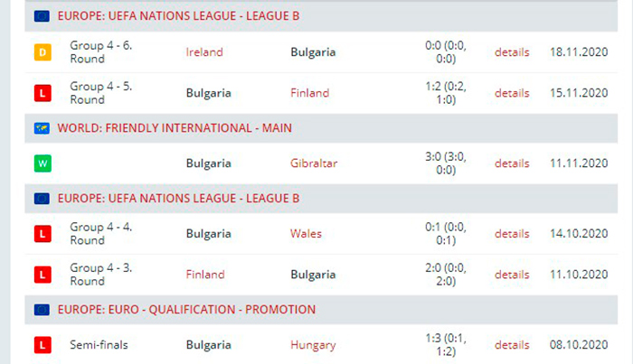Click the loss icon for Hungary semi-final

point(42,344)
